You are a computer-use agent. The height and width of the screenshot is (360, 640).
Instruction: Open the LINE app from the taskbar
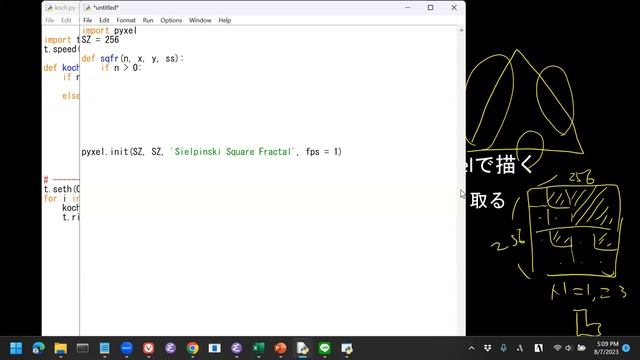coord(324,348)
